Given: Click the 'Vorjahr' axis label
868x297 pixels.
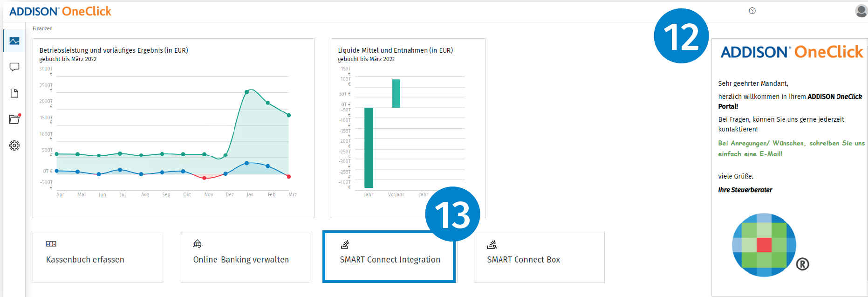Looking at the screenshot, I should pyautogui.click(x=396, y=194).
